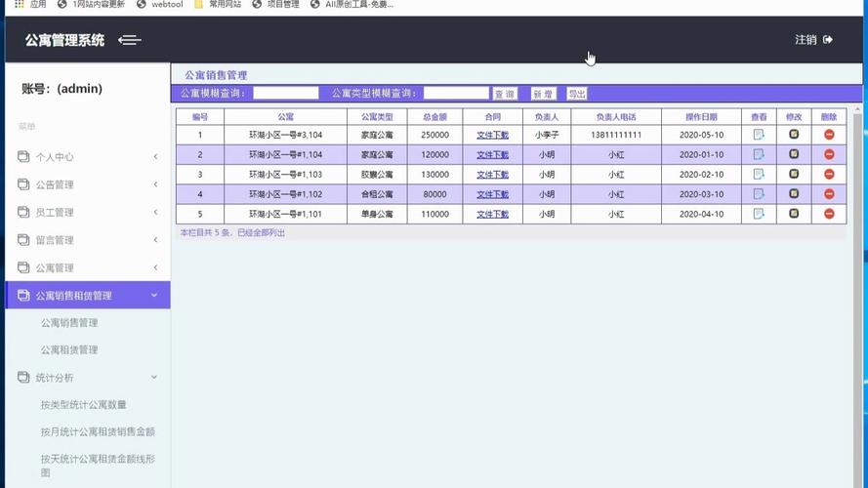The width and height of the screenshot is (868, 488).
Task: Download contract file for row 2
Action: 493,154
